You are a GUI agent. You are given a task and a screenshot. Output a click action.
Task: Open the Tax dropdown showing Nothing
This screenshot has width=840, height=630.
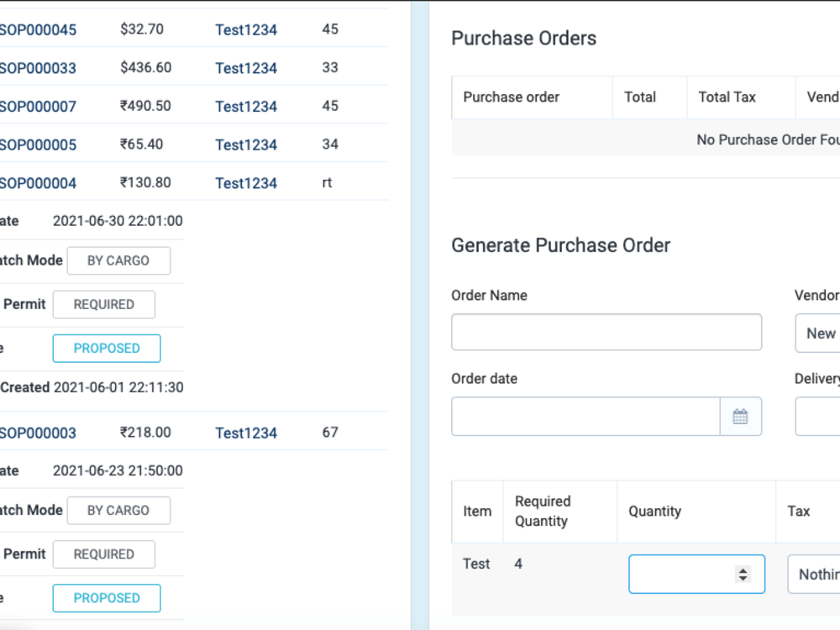814,575
